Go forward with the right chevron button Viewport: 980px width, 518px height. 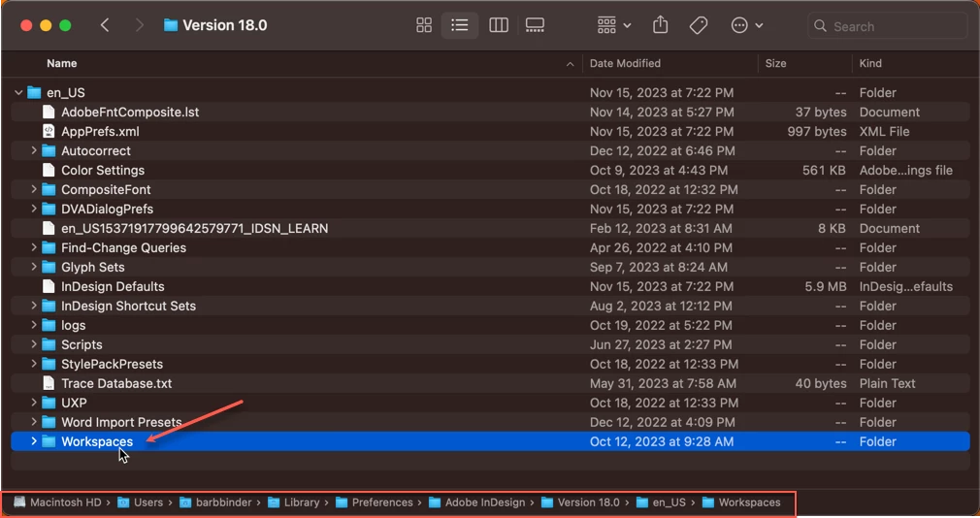click(x=140, y=25)
